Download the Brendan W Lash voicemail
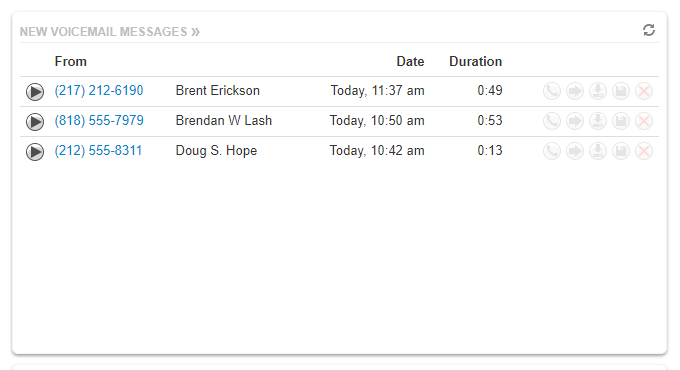 598,121
